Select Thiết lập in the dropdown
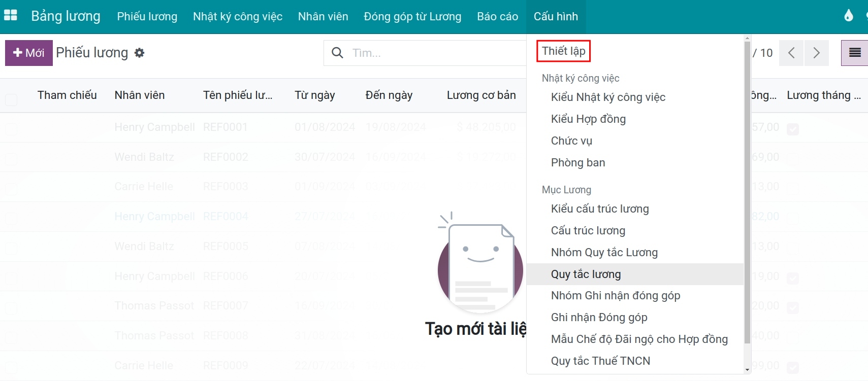The width and height of the screenshot is (868, 381). click(564, 51)
